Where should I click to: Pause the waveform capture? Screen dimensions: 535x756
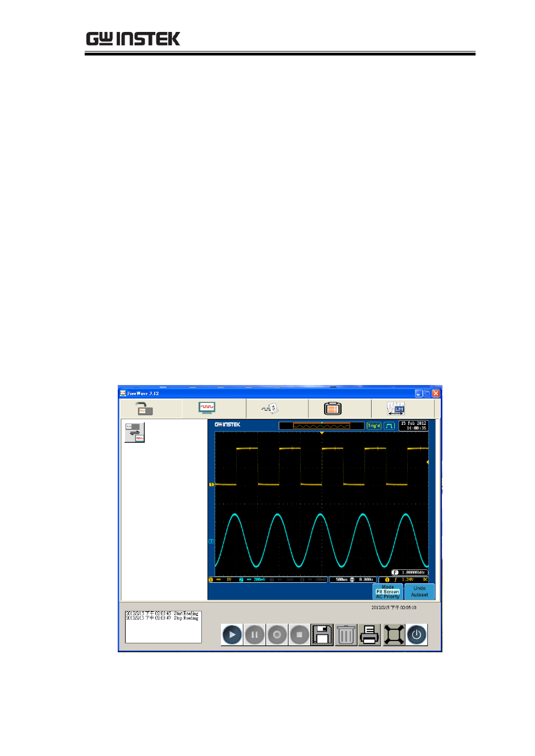coord(255,635)
